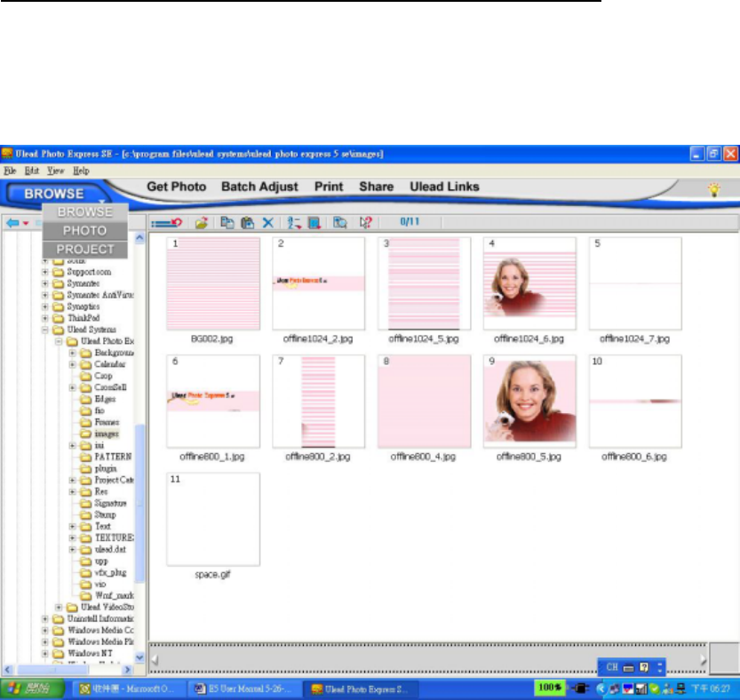Click the Print button

329,187
